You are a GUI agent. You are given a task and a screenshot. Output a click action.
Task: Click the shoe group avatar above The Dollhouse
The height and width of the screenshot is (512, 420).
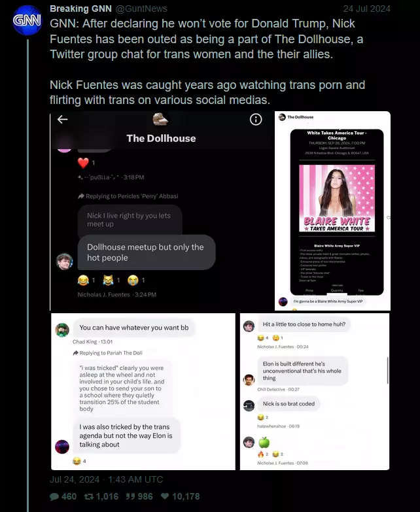click(160, 120)
